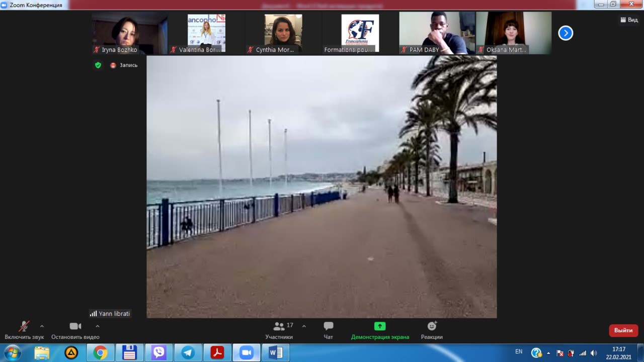The width and height of the screenshot is (644, 362).
Task: Expand video options arrow beside camera
Action: (98, 326)
